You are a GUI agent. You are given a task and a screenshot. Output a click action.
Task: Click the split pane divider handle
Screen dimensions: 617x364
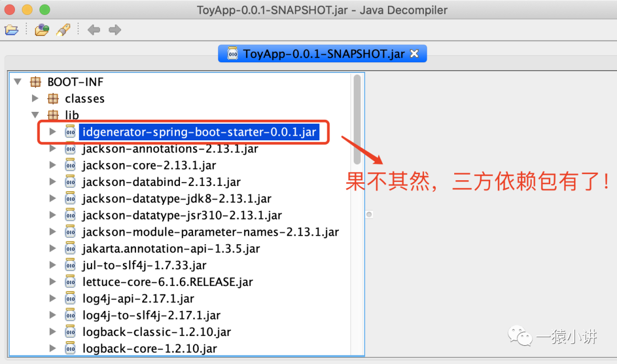pos(369,214)
